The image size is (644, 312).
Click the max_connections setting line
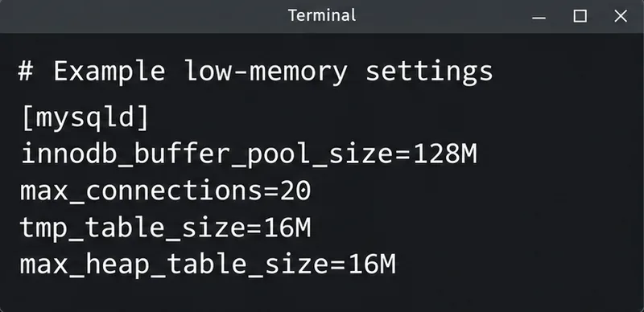click(x=166, y=191)
